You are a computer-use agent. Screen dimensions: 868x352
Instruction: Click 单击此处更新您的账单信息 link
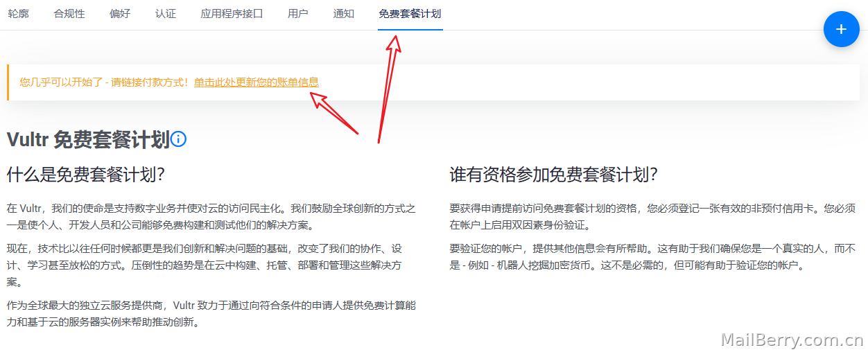pos(257,82)
